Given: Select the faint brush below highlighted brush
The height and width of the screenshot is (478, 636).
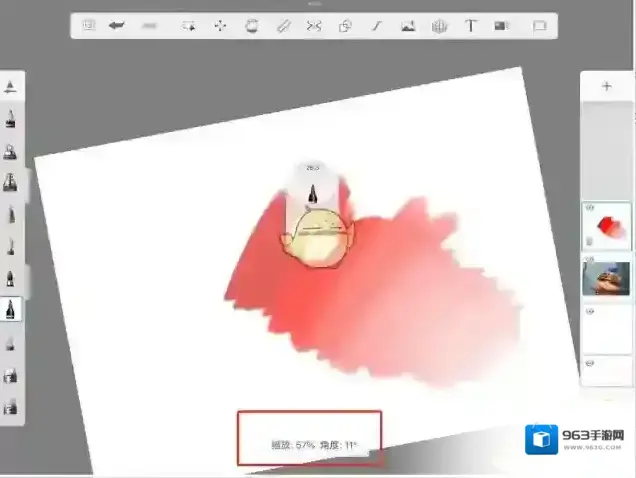Looking at the screenshot, I should click(11, 343).
